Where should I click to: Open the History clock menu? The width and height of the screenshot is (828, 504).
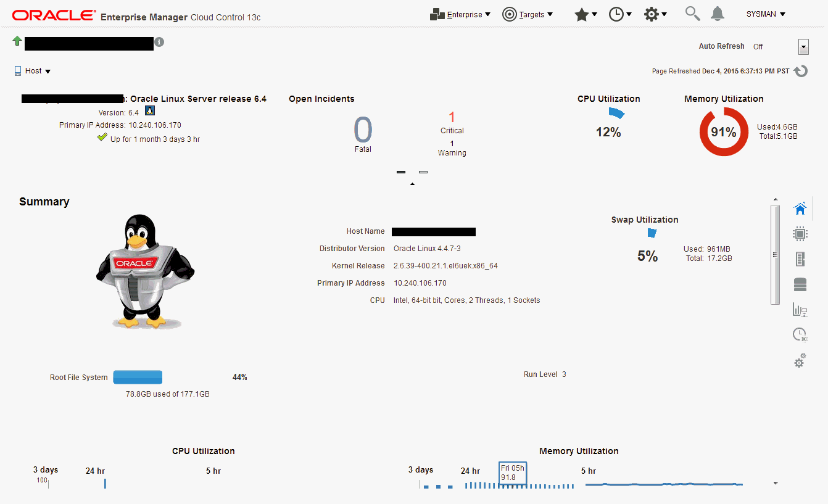coord(620,15)
